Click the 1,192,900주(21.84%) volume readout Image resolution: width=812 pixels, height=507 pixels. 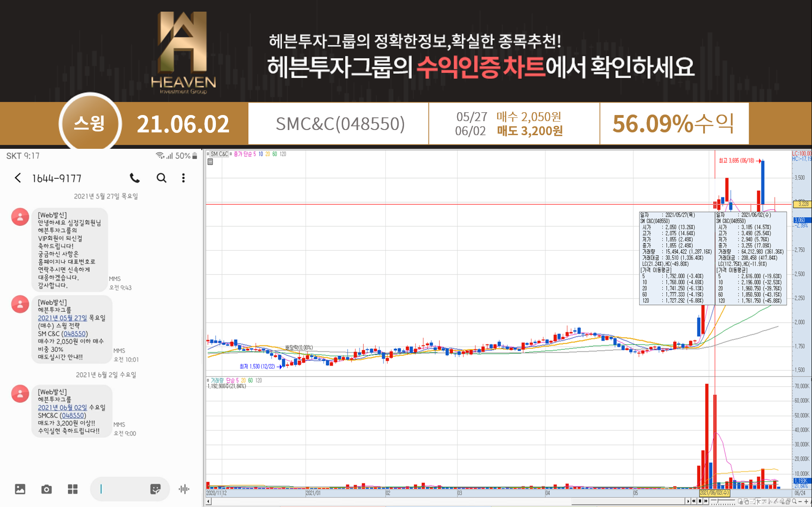tap(227, 386)
